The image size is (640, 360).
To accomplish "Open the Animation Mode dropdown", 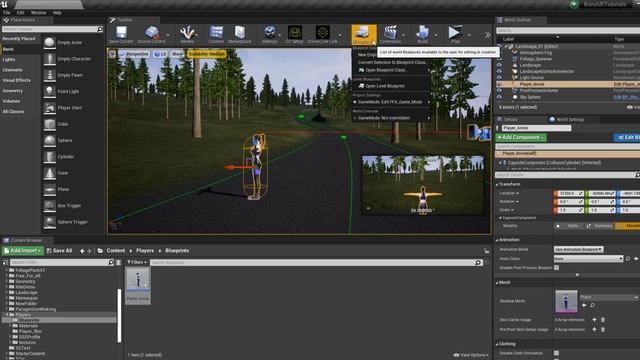I will click(578, 249).
